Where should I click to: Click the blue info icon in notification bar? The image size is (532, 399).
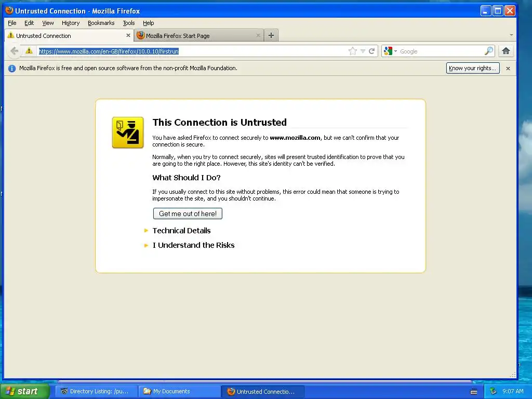tap(12, 69)
